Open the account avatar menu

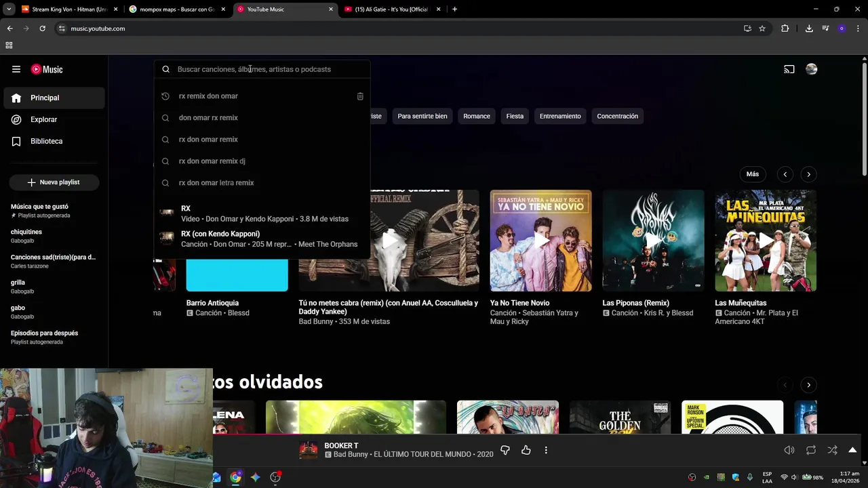(x=811, y=69)
